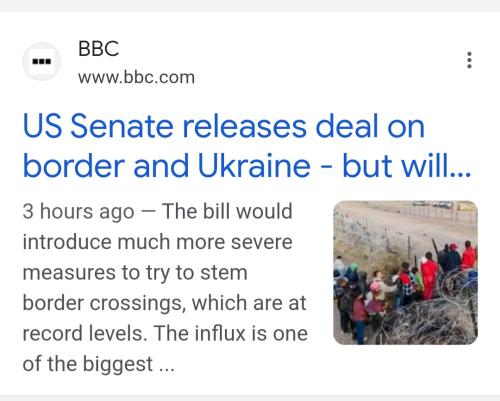
Task: Click the BBC favicon circle
Action: click(41, 61)
